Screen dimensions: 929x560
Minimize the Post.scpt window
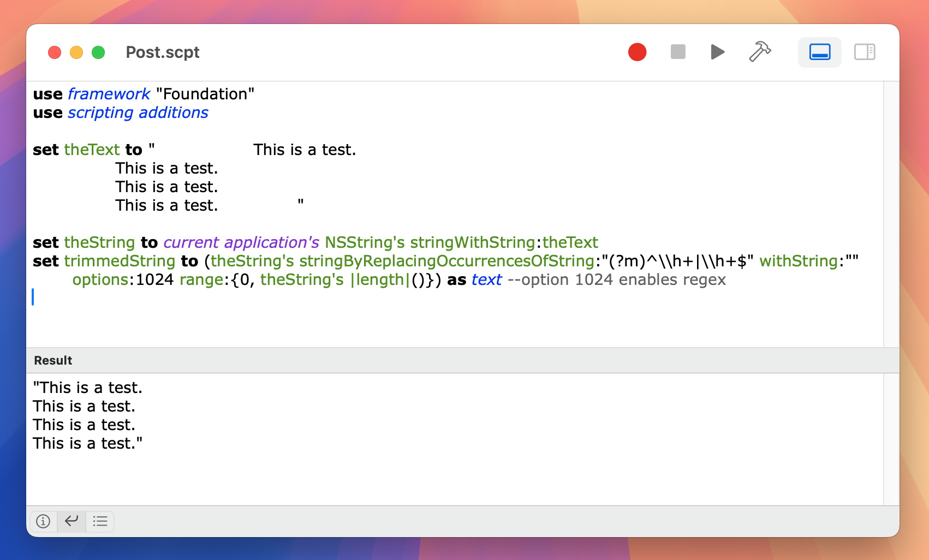click(x=76, y=52)
